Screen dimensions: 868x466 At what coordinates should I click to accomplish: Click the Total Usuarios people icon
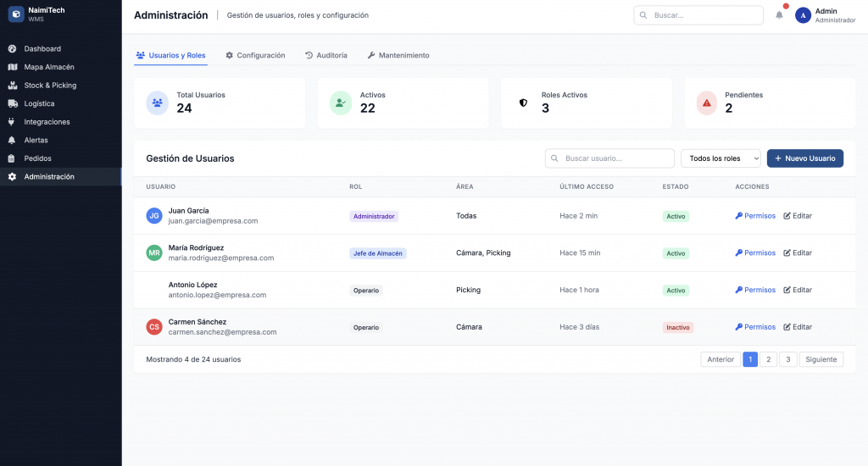point(157,103)
